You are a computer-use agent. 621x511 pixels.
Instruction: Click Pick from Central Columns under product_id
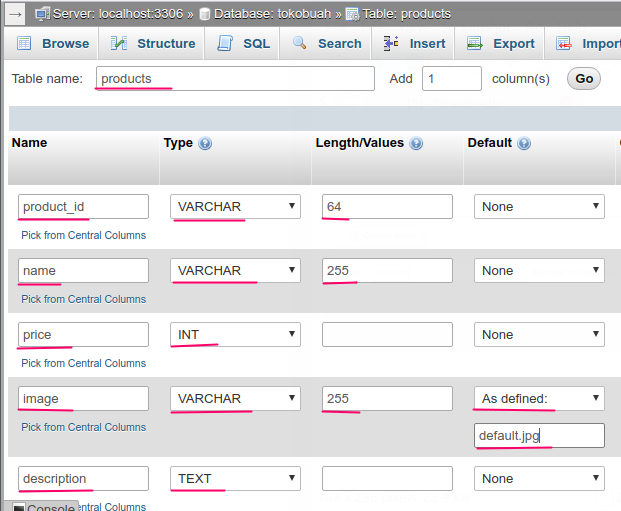(x=83, y=235)
